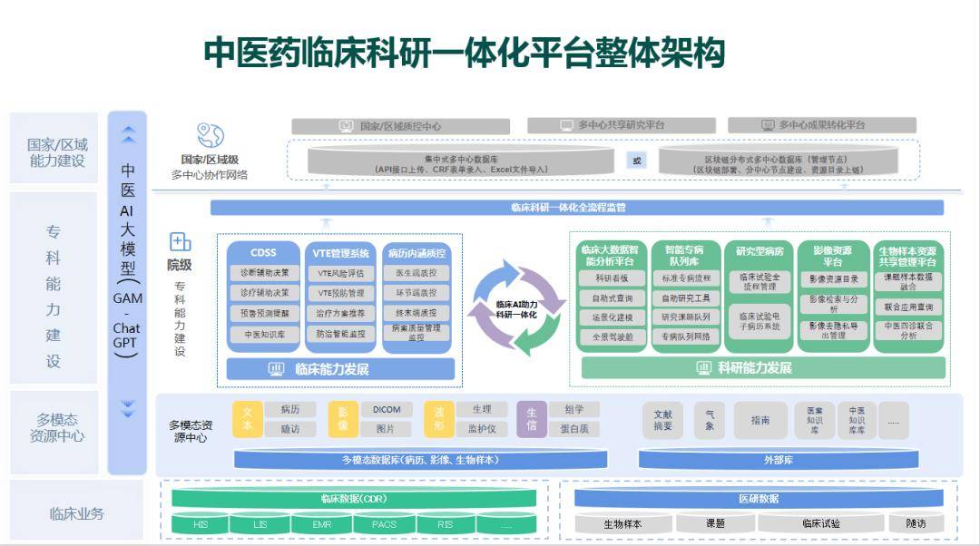The height and width of the screenshot is (546, 980).
Task: Click the chart icon beside 临床能力发展
Action: 277,369
